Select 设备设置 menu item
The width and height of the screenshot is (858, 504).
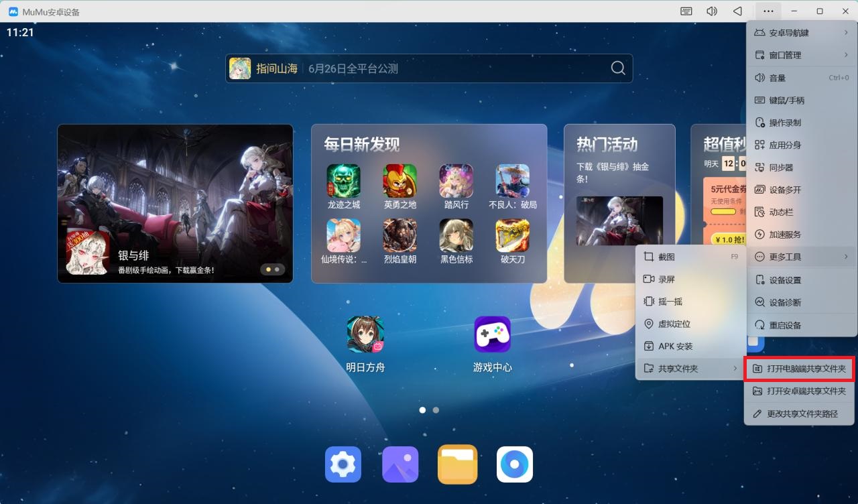click(801, 280)
